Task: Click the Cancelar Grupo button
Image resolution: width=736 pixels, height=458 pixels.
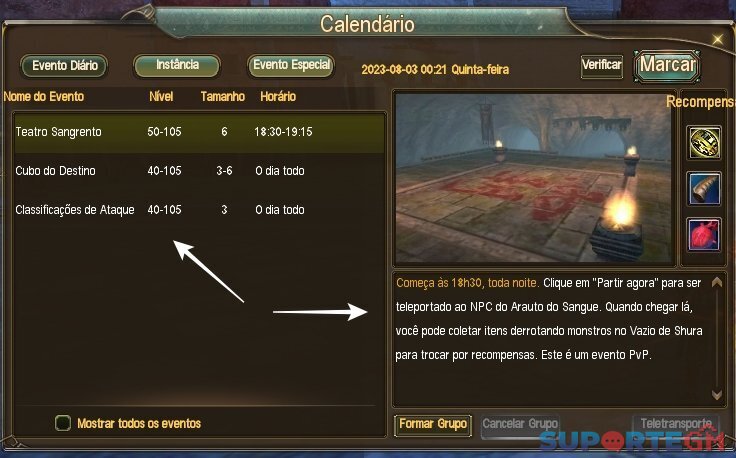Action: click(520, 425)
